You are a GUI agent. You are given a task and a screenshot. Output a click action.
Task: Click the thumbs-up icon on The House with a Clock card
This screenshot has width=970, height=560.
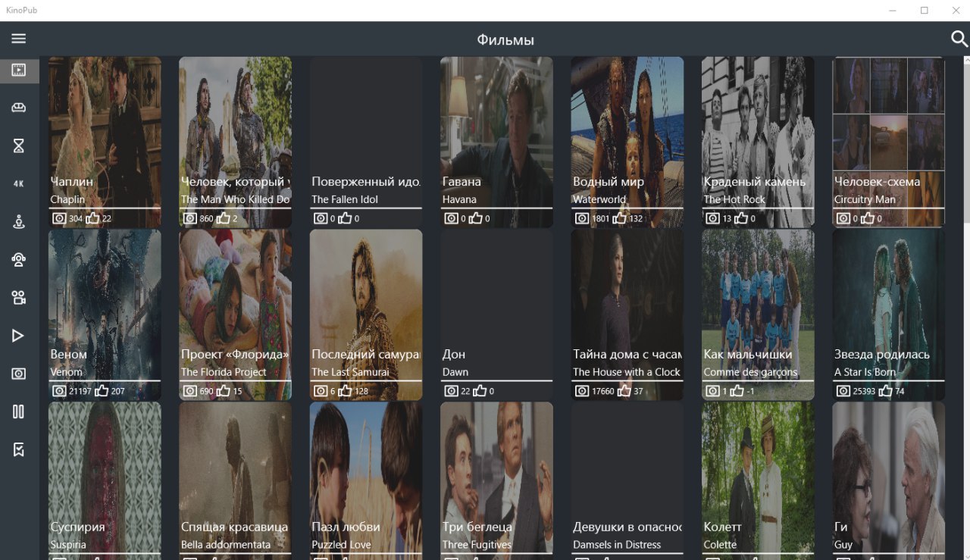[x=624, y=391]
